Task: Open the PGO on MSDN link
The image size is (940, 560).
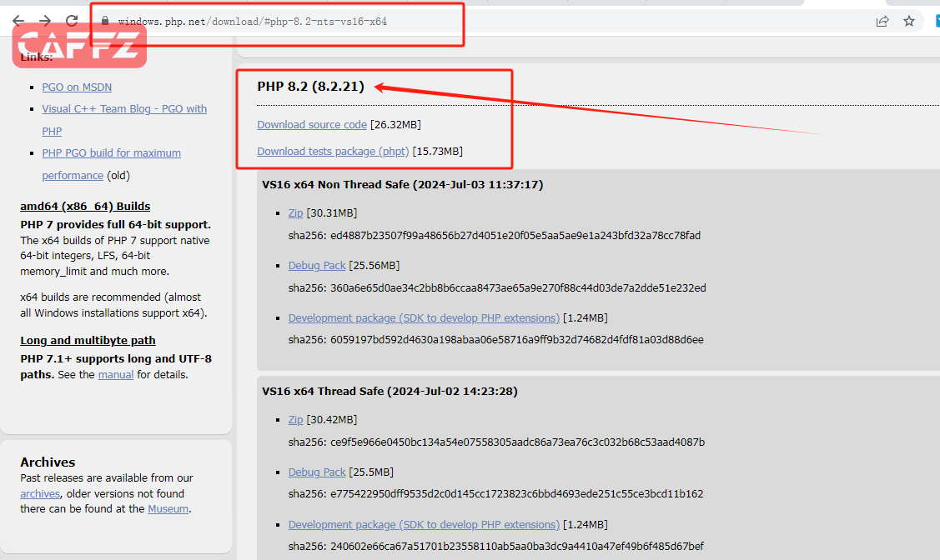Action: point(77,87)
